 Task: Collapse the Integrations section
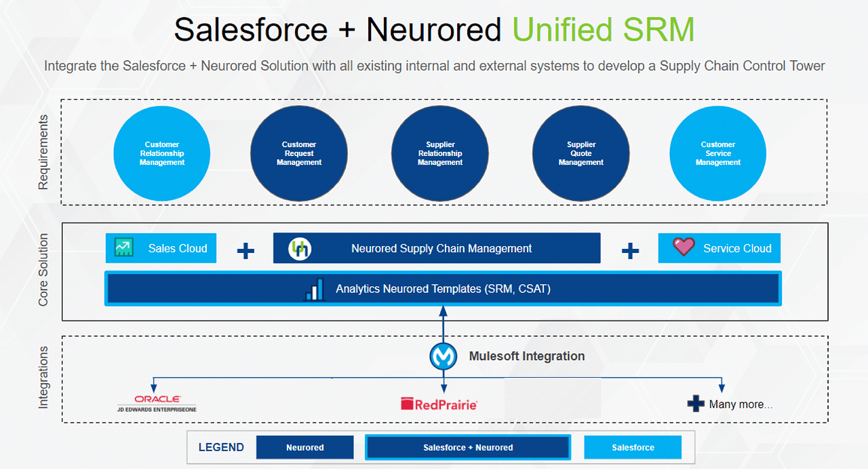click(x=44, y=378)
